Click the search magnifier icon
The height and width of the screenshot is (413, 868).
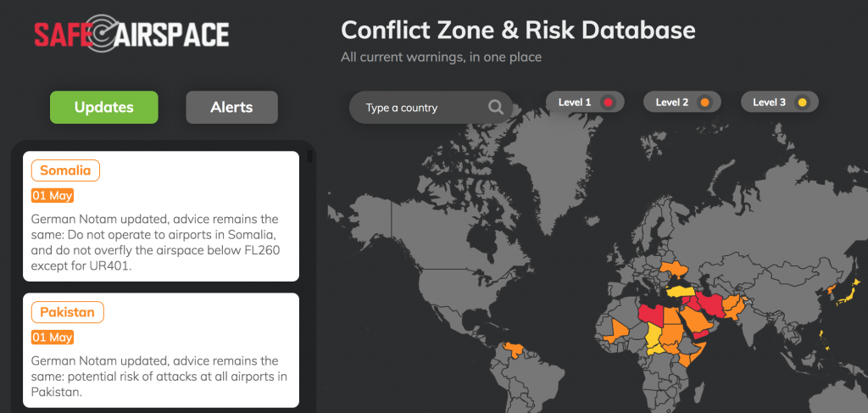(x=496, y=108)
